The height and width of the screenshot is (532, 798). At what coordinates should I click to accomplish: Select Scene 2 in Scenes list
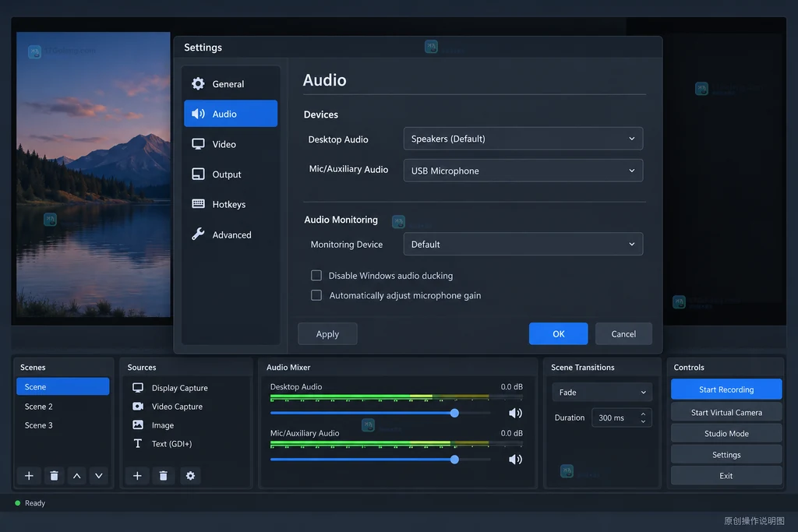coord(62,407)
